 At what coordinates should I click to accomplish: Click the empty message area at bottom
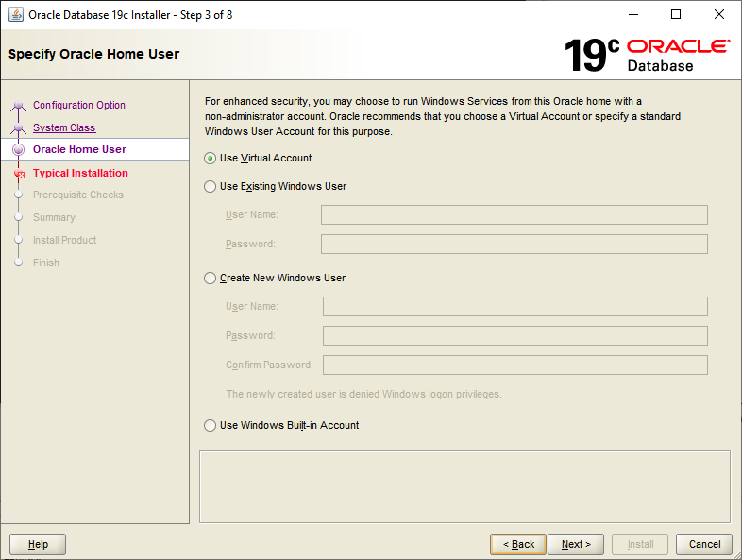[x=464, y=486]
